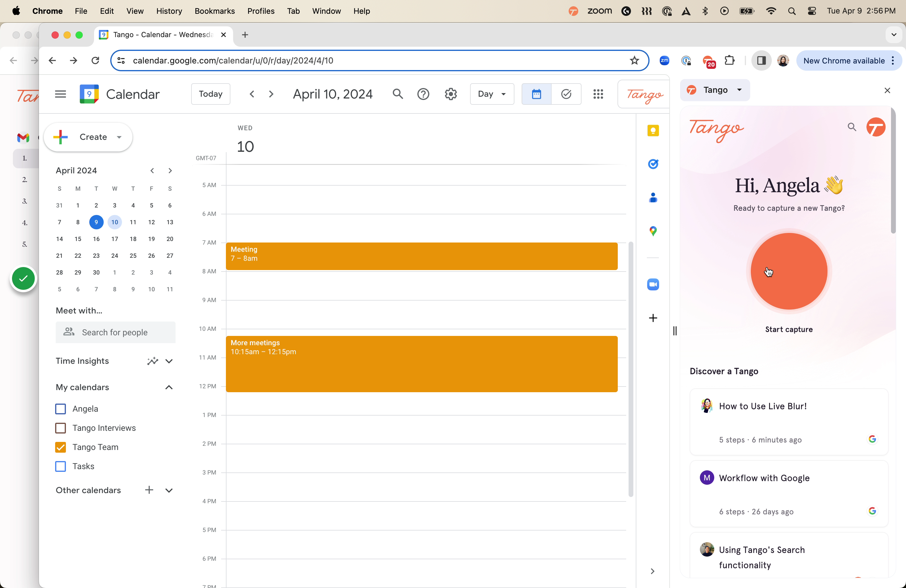906x588 pixels.
Task: Expand the Time Insights section
Action: coord(169,361)
